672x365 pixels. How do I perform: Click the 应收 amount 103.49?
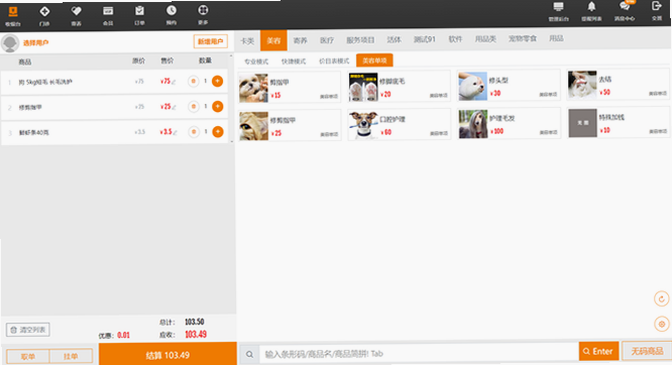pos(195,334)
